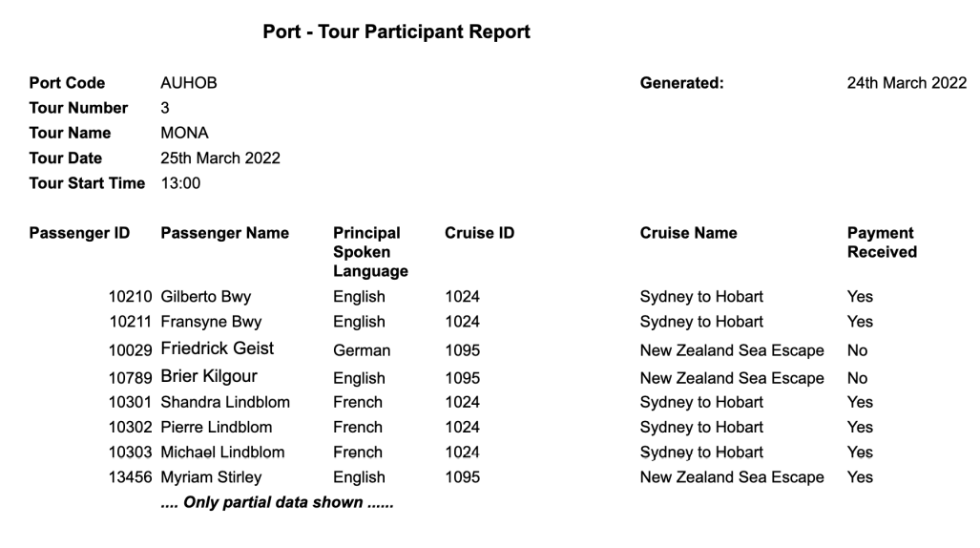
Task: Click Brier Kilgour's payment No value
Action: click(x=857, y=378)
